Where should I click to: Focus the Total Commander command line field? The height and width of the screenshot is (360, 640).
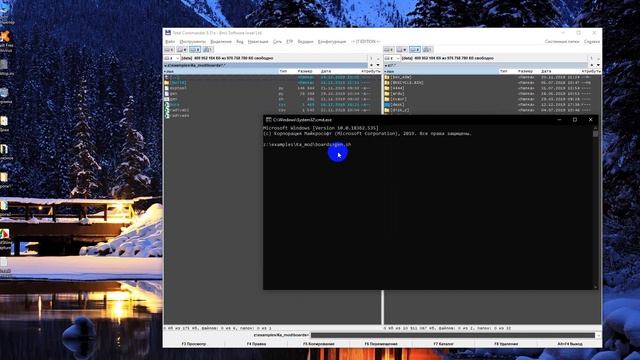pyautogui.click(x=453, y=336)
